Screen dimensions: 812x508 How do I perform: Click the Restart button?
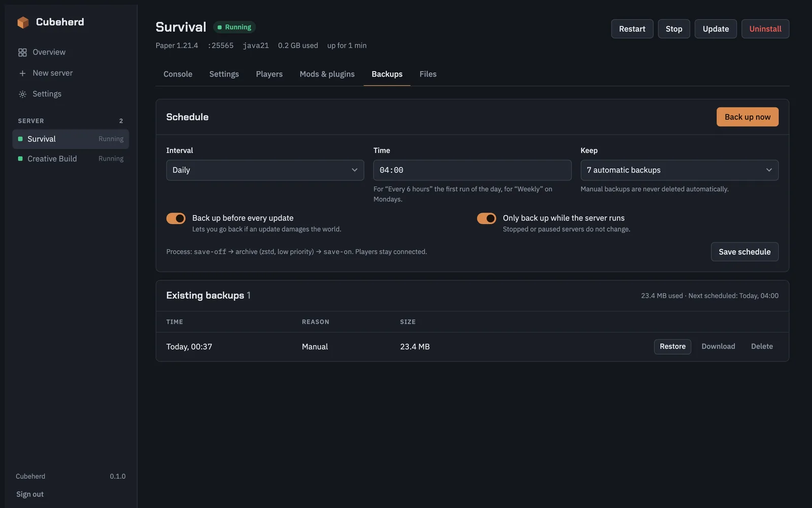click(x=632, y=29)
